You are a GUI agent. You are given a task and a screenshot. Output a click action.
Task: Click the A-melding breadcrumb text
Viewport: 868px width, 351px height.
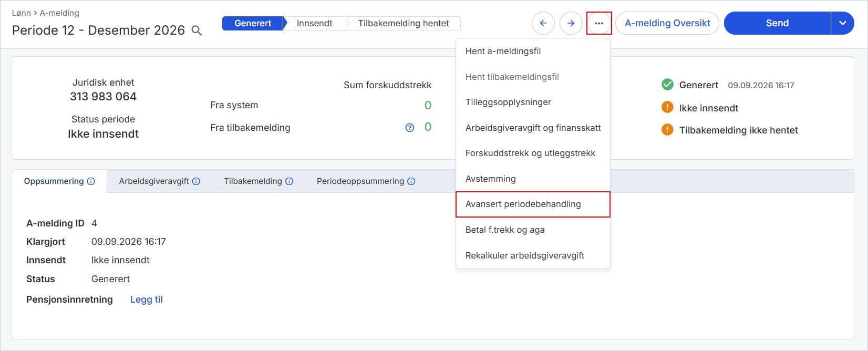point(59,13)
